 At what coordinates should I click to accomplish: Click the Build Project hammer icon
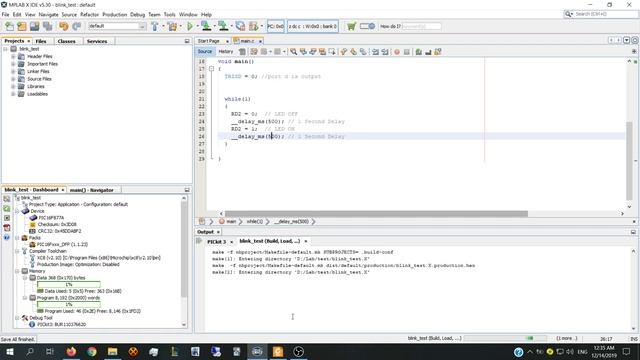(x=155, y=27)
